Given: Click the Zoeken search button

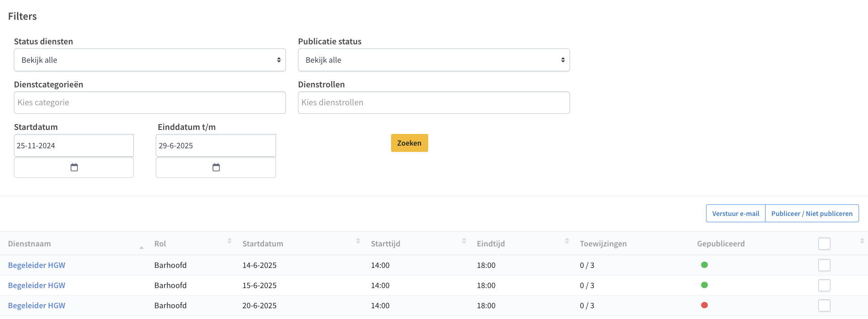Looking at the screenshot, I should point(409,143).
